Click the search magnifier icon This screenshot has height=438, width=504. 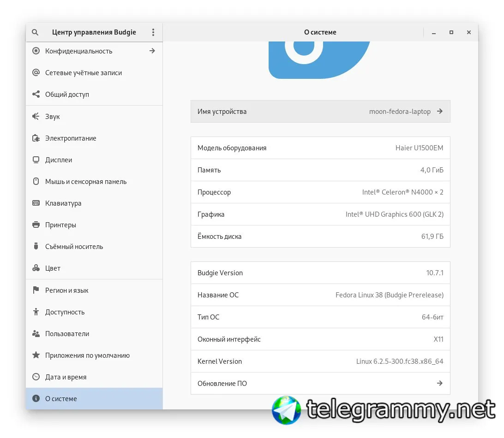click(x=35, y=32)
